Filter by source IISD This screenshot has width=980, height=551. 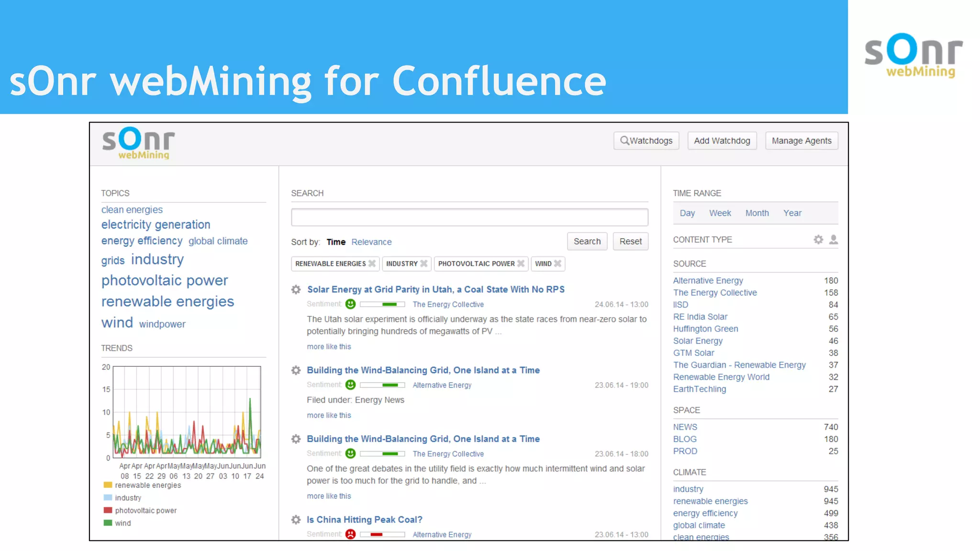(x=681, y=305)
